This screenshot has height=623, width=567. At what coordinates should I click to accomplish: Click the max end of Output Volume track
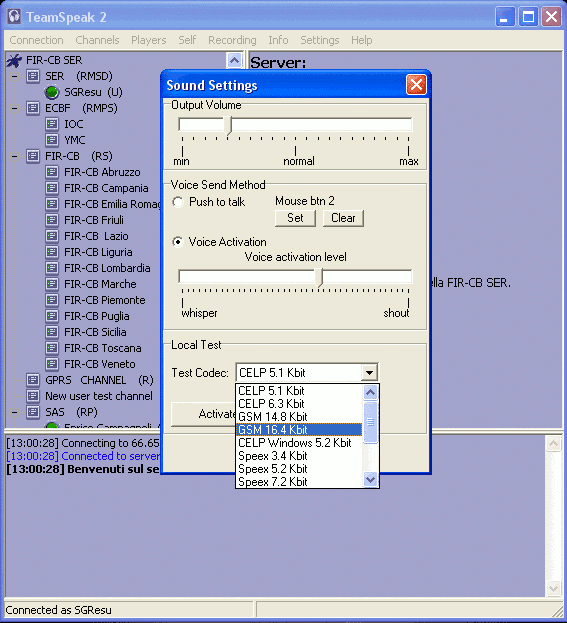tap(408, 124)
